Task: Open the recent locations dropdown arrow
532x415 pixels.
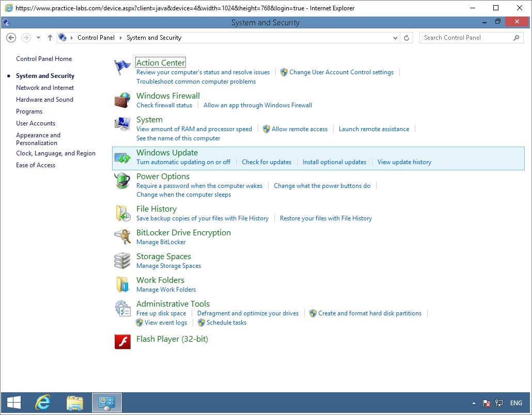Action: pos(38,38)
